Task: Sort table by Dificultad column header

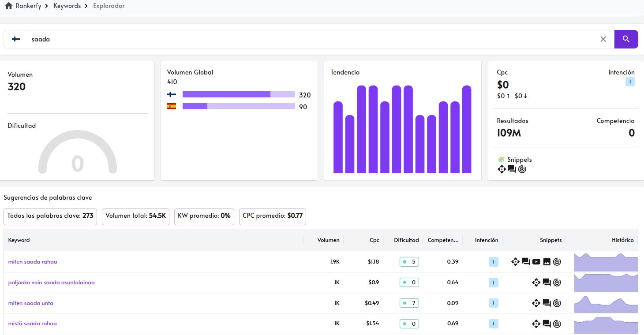Action: click(x=406, y=240)
